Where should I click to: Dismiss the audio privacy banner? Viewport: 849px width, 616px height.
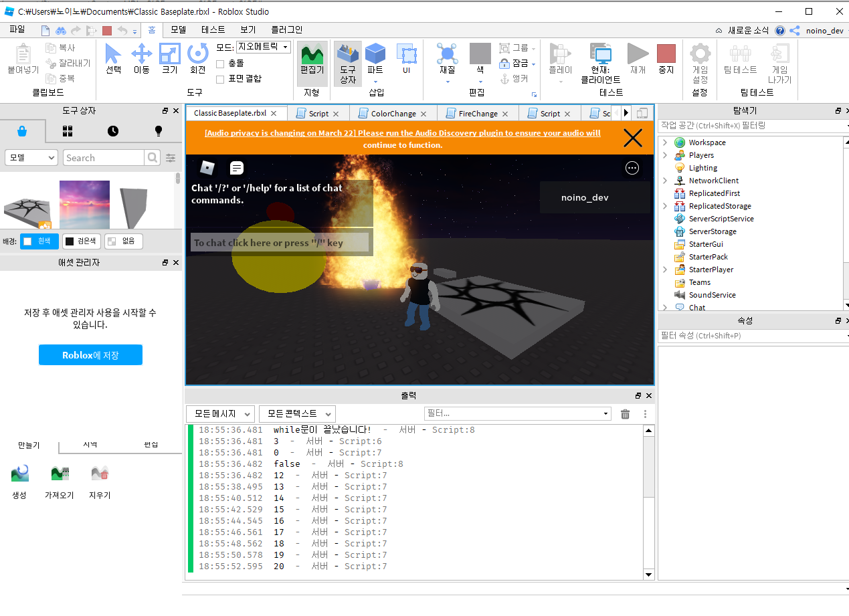[x=632, y=138]
